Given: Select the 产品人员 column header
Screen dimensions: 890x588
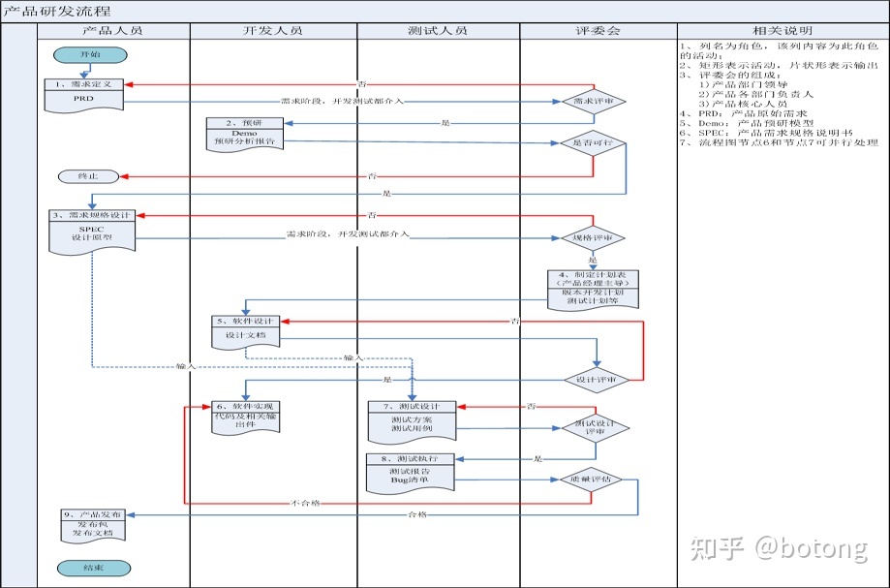Looking at the screenshot, I should [113, 31].
